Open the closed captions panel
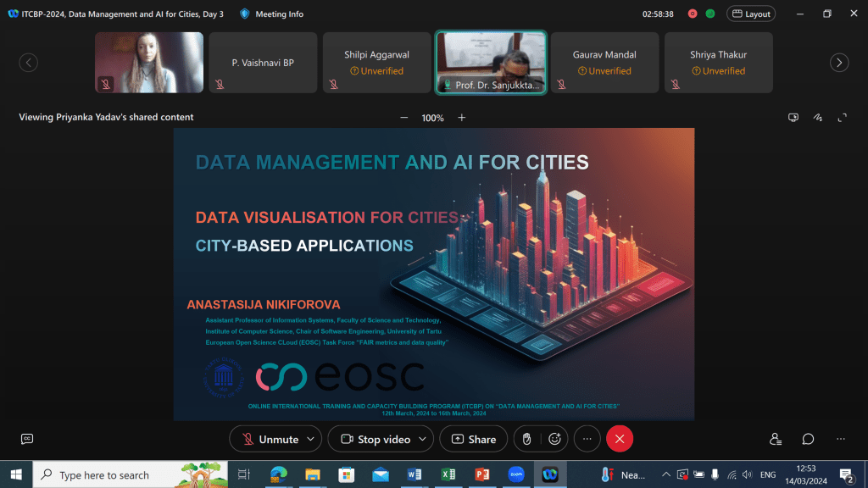The image size is (868, 488). click(27, 439)
